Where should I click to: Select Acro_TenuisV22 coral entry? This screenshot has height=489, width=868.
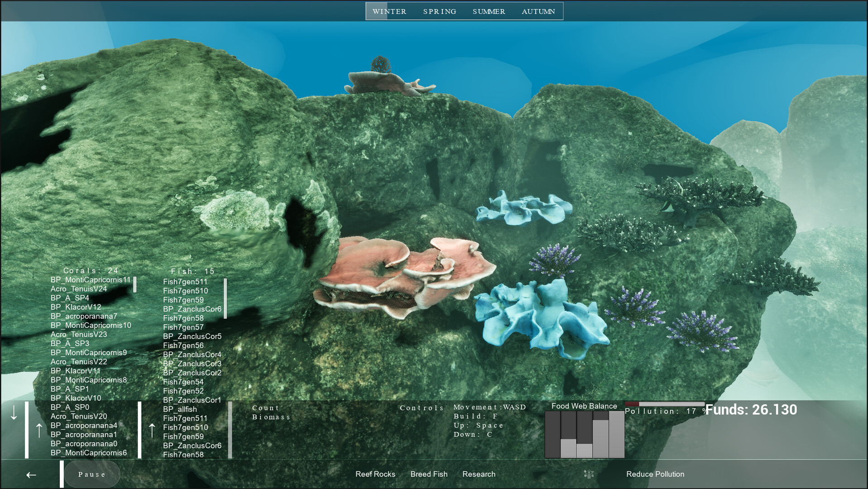(79, 361)
